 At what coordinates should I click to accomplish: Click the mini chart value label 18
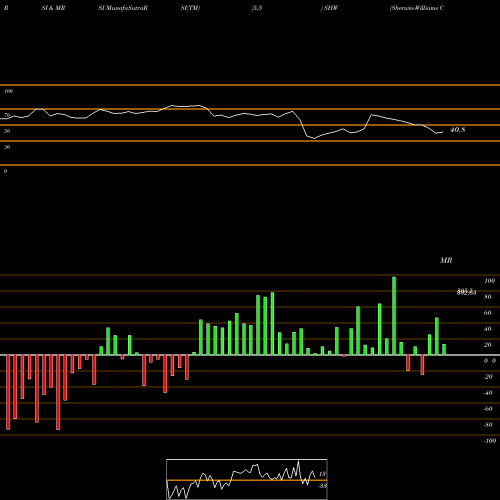pyautogui.click(x=322, y=474)
